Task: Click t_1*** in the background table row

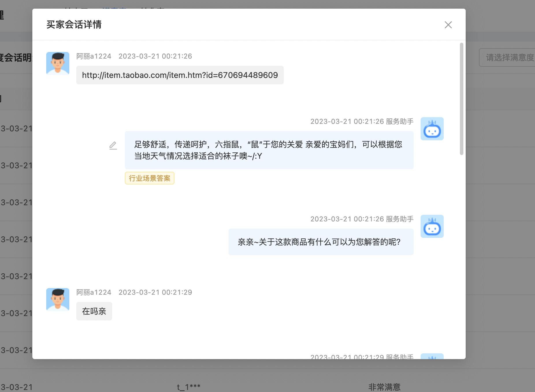Action: tap(189, 387)
